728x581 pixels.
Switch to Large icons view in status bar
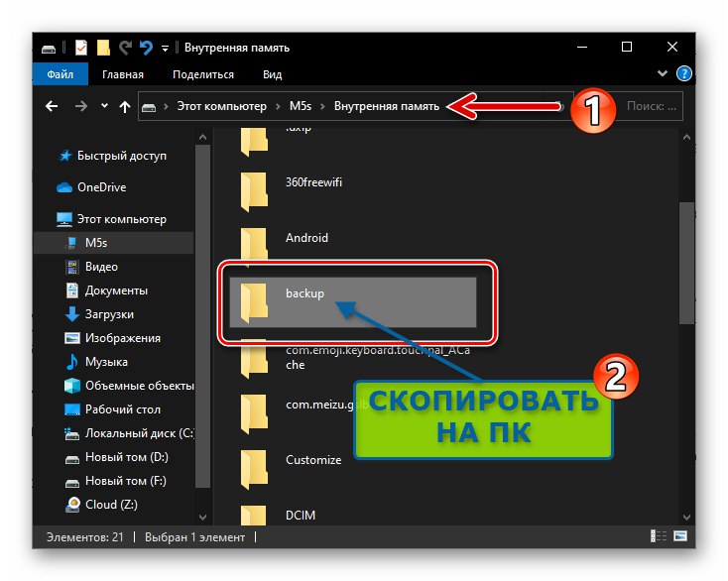[680, 536]
